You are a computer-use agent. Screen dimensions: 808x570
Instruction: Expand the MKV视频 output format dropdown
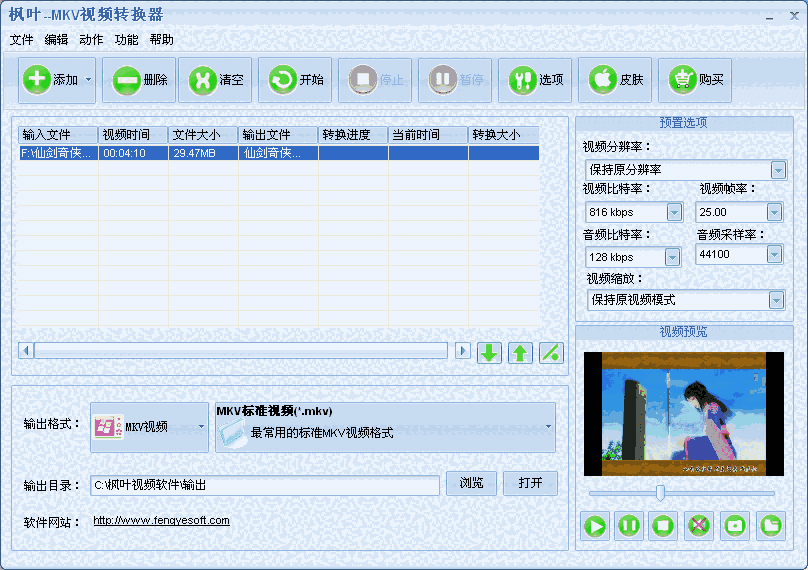(202, 427)
